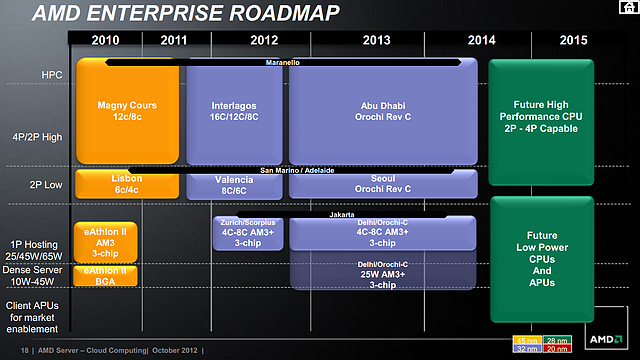Select the Interlagos 16C/12C/8C block

234,111
